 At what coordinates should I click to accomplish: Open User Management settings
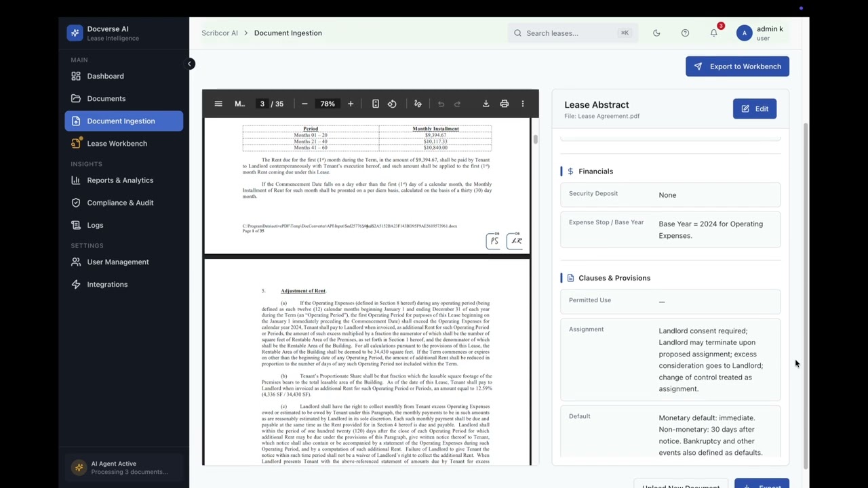[123, 262]
